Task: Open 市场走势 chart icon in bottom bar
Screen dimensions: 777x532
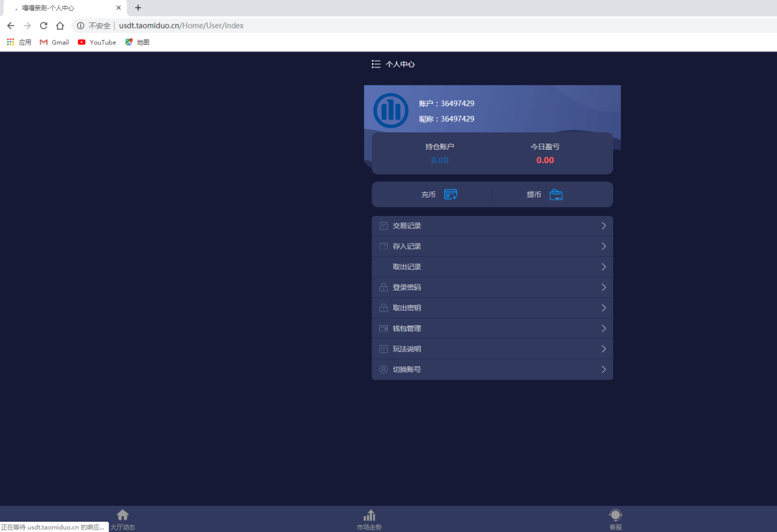Action: [x=369, y=516]
